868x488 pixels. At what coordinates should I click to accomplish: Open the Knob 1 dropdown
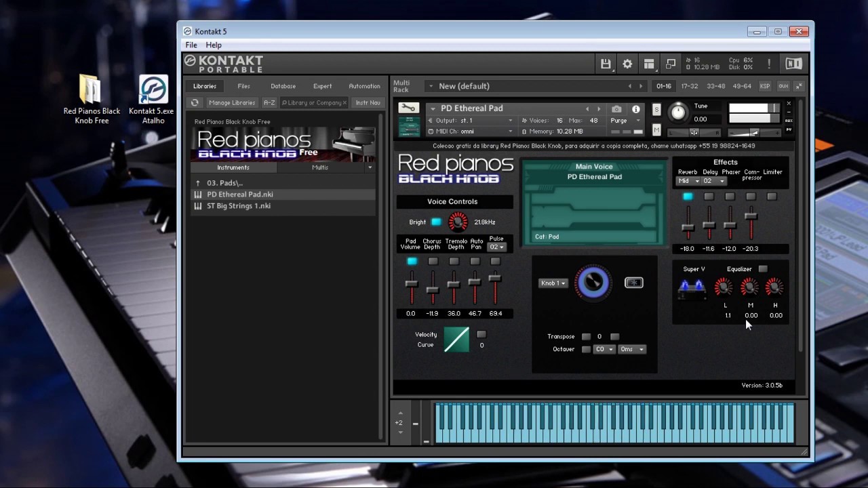point(553,283)
